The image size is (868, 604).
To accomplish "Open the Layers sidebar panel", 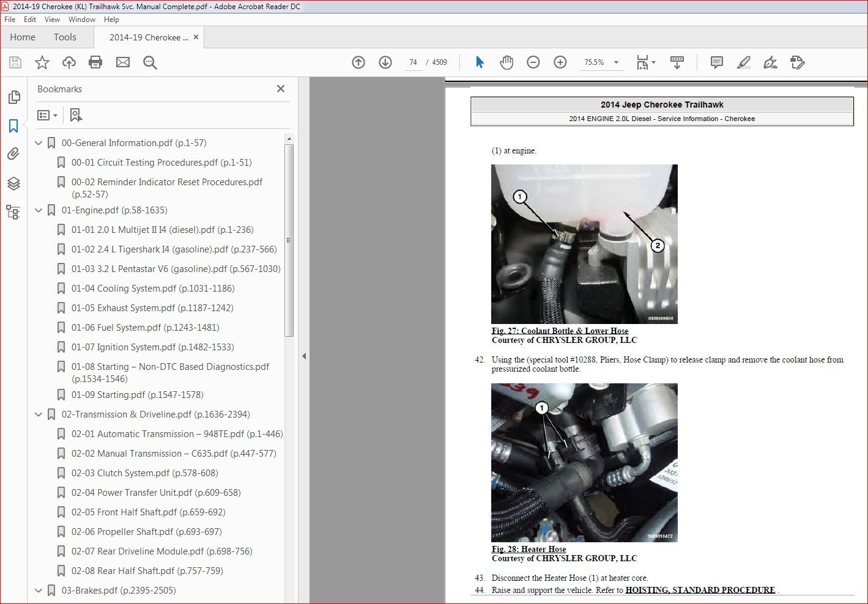I will click(x=13, y=183).
